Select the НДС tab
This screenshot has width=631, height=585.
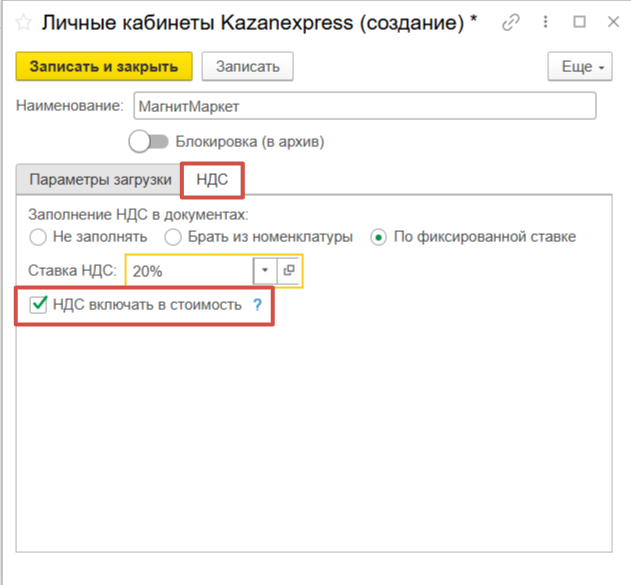pyautogui.click(x=212, y=180)
